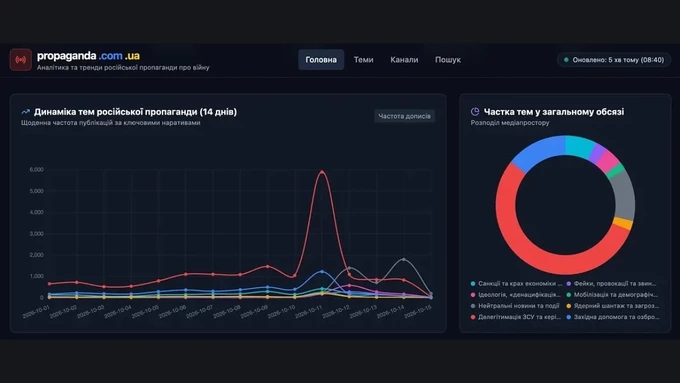
Task: Go to the Канали tab
Action: (404, 60)
